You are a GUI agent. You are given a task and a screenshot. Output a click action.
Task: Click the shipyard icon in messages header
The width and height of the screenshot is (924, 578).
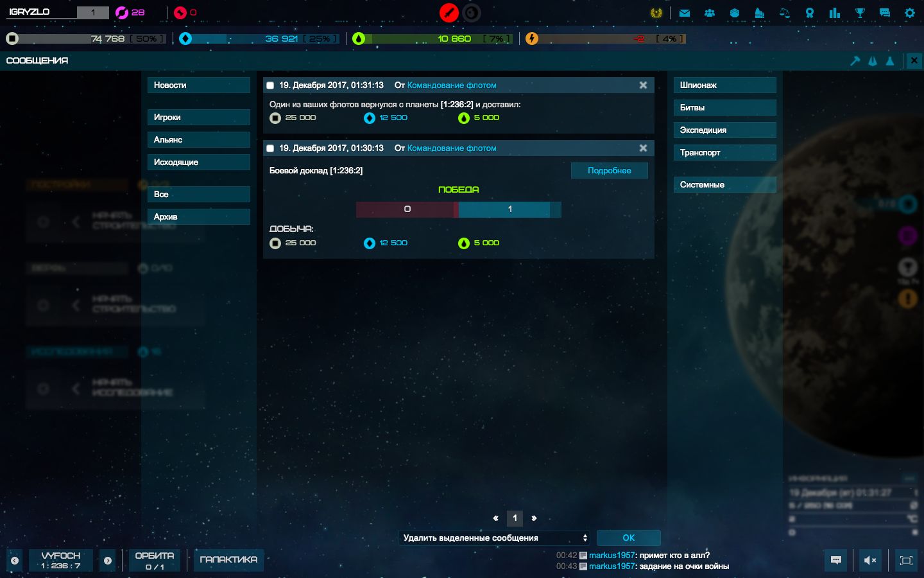873,61
